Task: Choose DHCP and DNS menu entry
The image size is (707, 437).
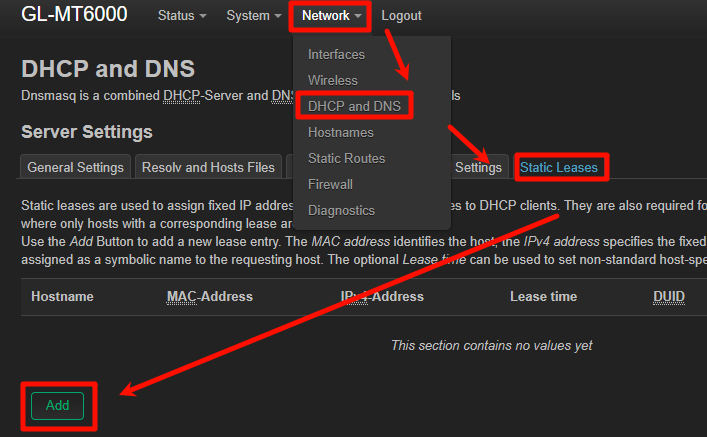Action: tap(354, 106)
